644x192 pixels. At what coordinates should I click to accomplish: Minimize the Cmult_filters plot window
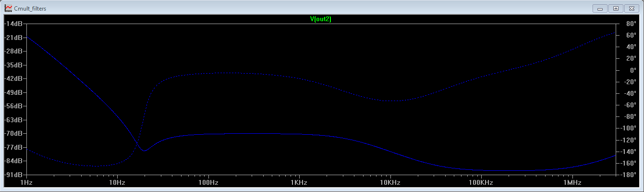pos(600,8)
